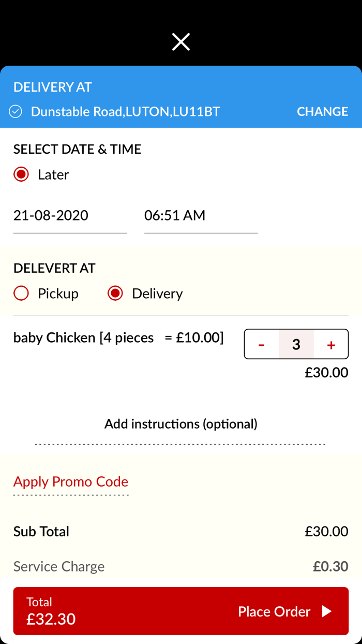Click the Dunstable Road address text

click(125, 111)
